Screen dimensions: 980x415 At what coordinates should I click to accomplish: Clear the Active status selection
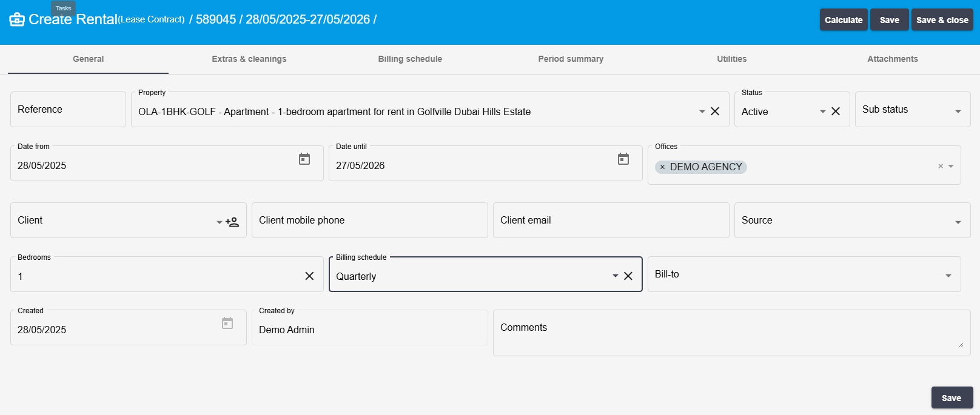[836, 111]
